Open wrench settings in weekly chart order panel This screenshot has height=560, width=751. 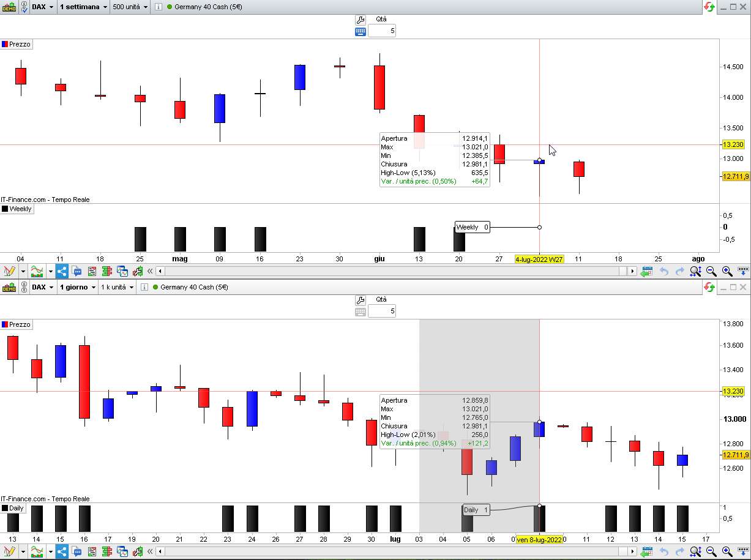[361, 20]
